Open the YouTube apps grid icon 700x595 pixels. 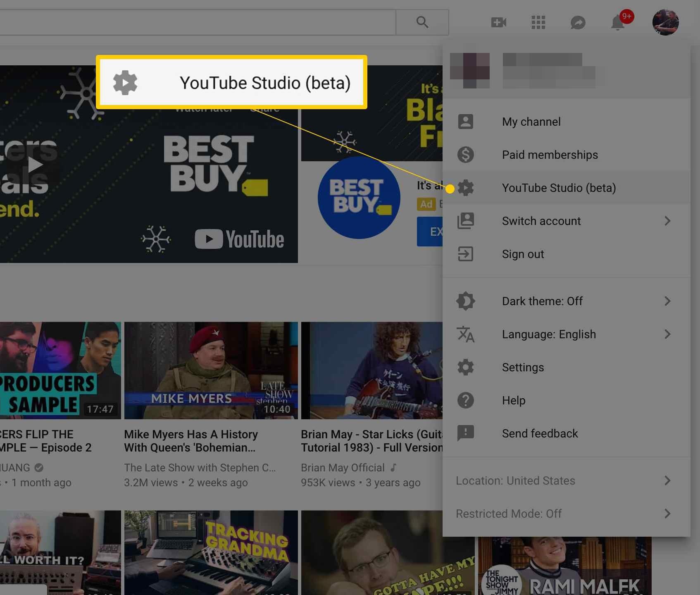click(x=538, y=22)
